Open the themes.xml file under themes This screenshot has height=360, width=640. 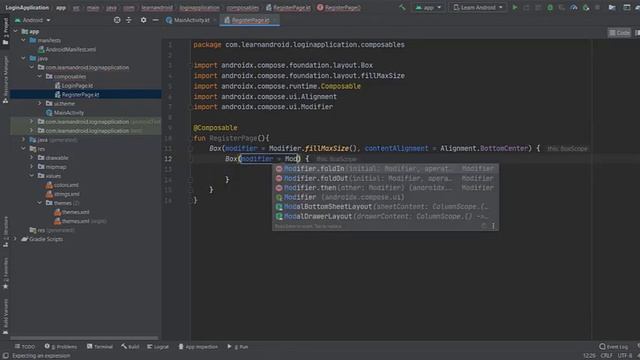72,212
